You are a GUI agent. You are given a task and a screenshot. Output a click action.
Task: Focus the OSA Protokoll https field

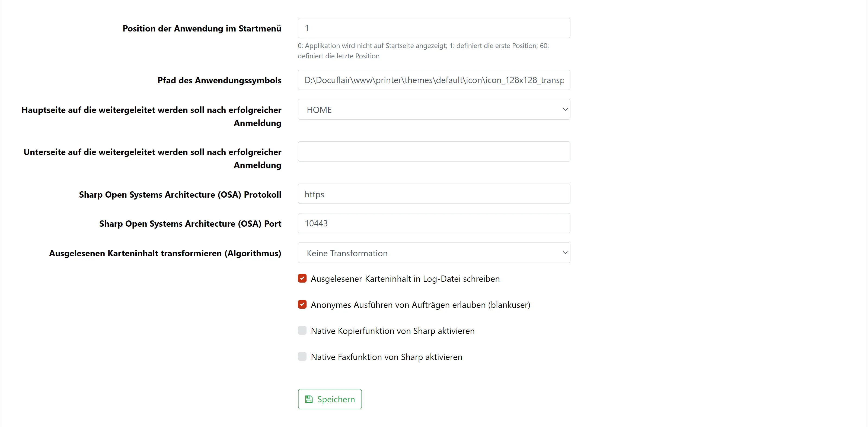433,194
